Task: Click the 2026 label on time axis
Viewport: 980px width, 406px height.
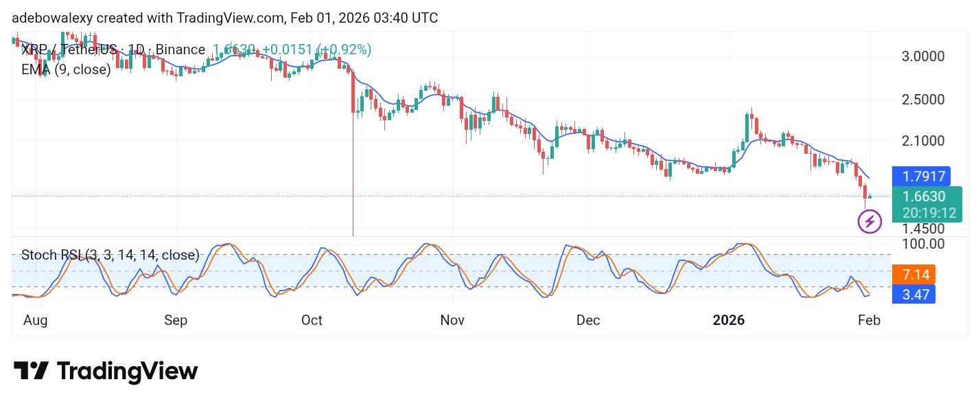Action: (x=728, y=320)
